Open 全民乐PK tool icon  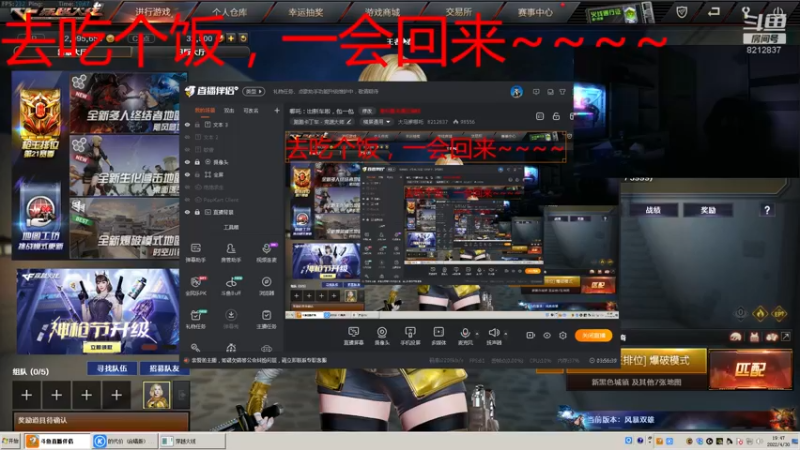click(x=196, y=286)
